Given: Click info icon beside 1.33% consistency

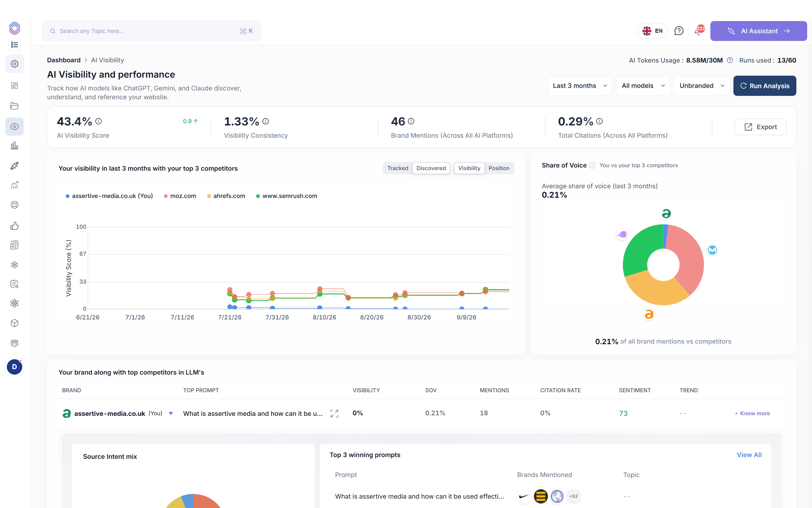Looking at the screenshot, I should [266, 121].
